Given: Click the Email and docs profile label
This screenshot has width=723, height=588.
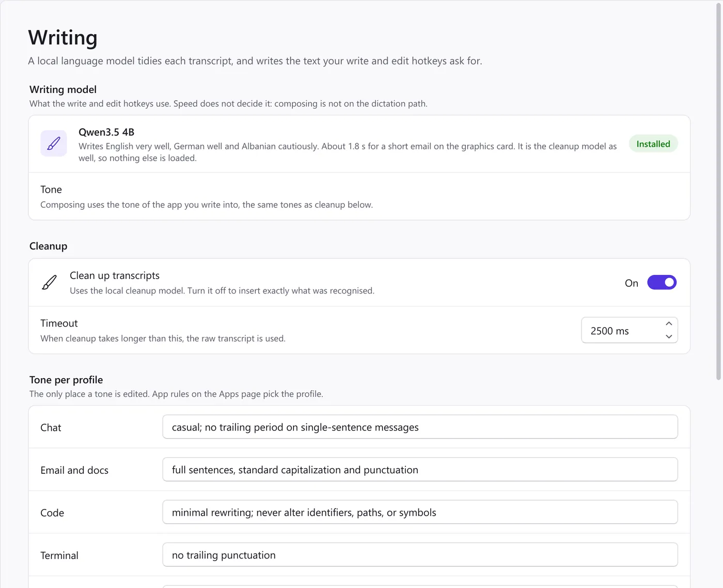Looking at the screenshot, I should 74,470.
